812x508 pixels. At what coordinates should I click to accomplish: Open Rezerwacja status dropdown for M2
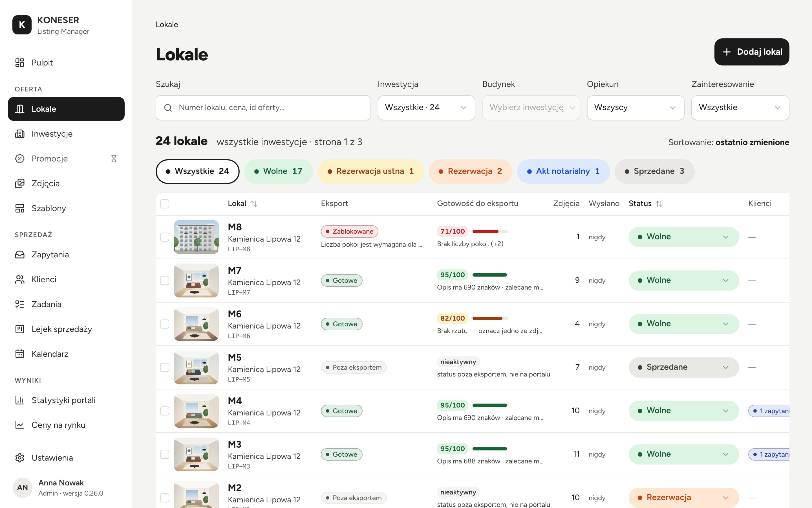coord(684,498)
